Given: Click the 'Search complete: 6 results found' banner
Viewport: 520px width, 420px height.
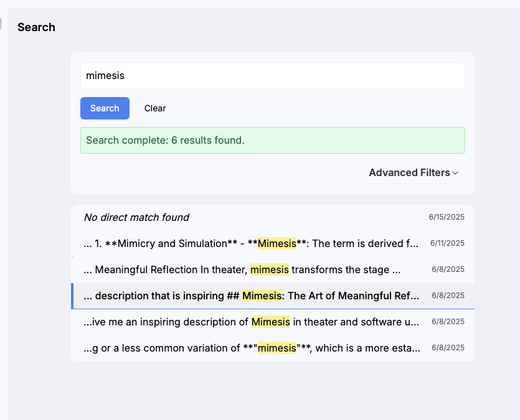Looking at the screenshot, I should pos(272,140).
